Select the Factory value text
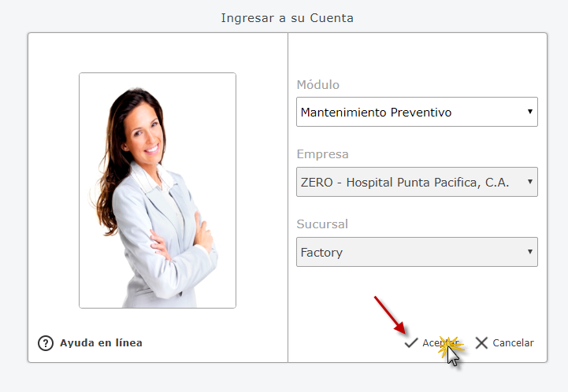Viewport: 568px width, 392px height. 321,253
